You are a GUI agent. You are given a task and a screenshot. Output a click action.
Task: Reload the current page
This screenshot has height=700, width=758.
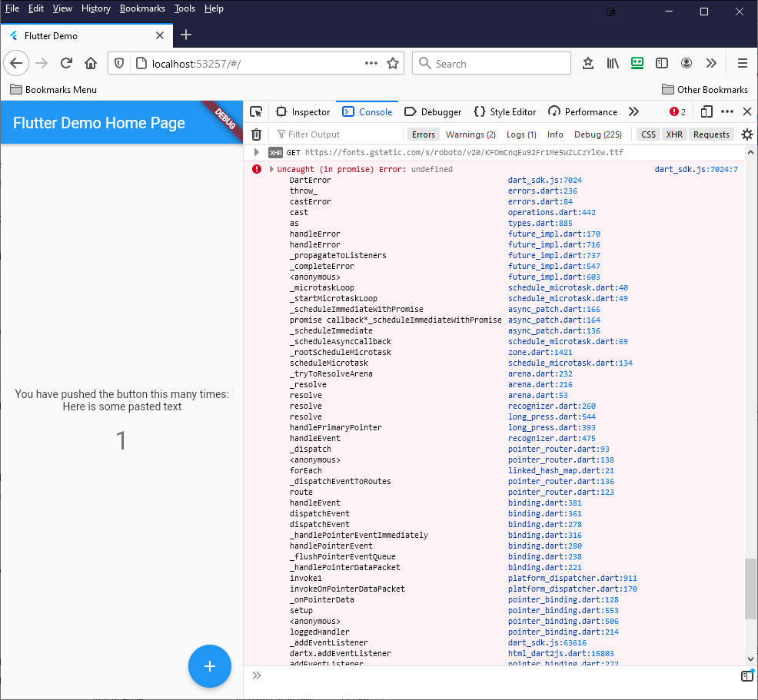pos(66,63)
